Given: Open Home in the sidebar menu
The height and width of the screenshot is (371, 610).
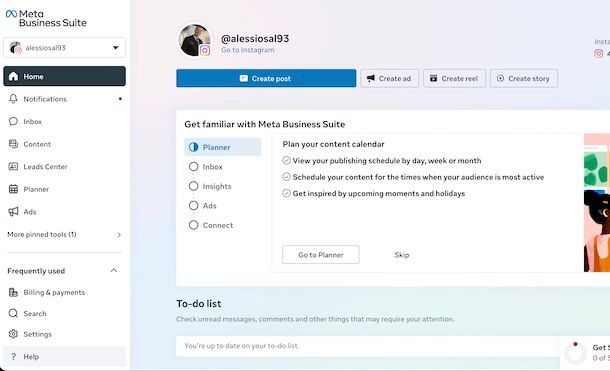Looking at the screenshot, I should pos(65,76).
